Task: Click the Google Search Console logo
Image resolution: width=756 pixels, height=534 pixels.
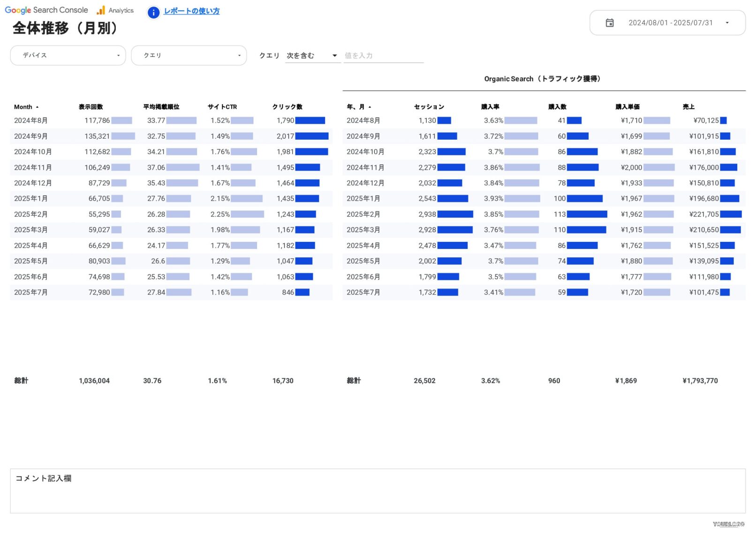Action: click(46, 10)
